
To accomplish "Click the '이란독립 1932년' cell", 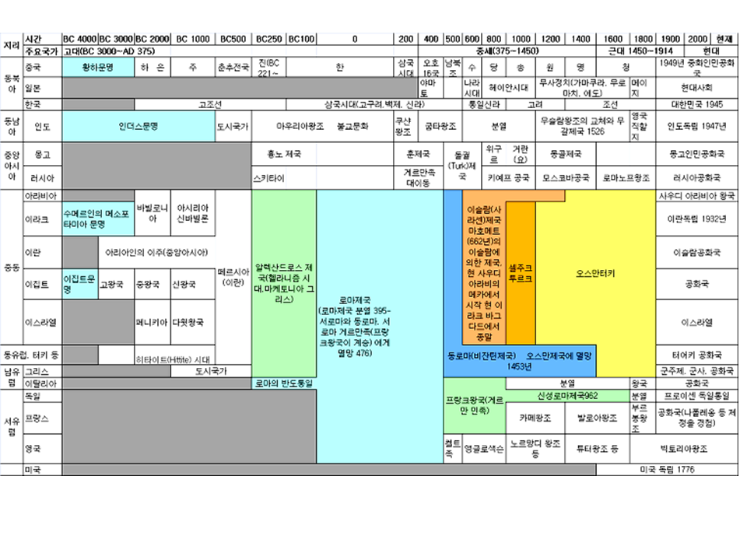I will pyautogui.click(x=696, y=219).
